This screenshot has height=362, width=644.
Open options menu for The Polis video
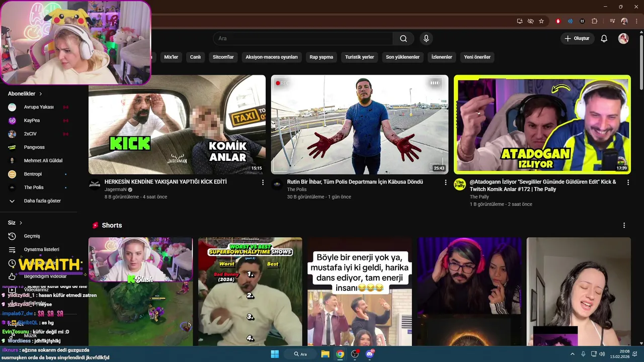(445, 183)
